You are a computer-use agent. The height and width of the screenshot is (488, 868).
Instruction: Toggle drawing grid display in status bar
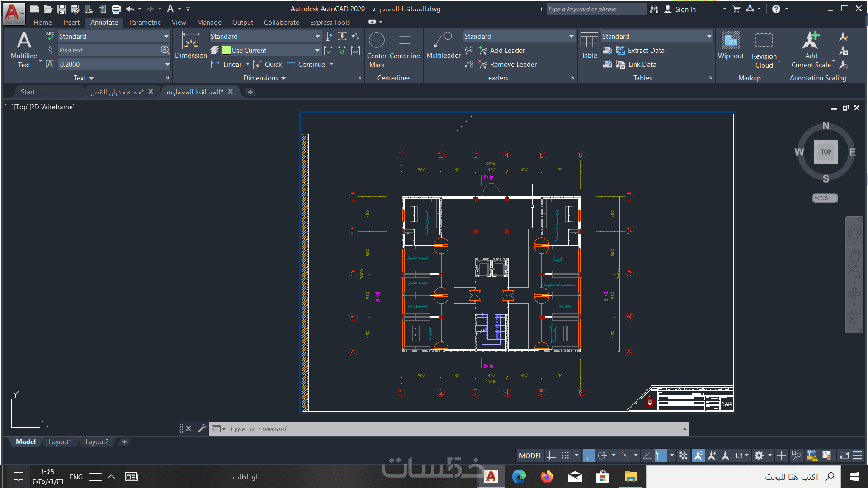point(552,455)
